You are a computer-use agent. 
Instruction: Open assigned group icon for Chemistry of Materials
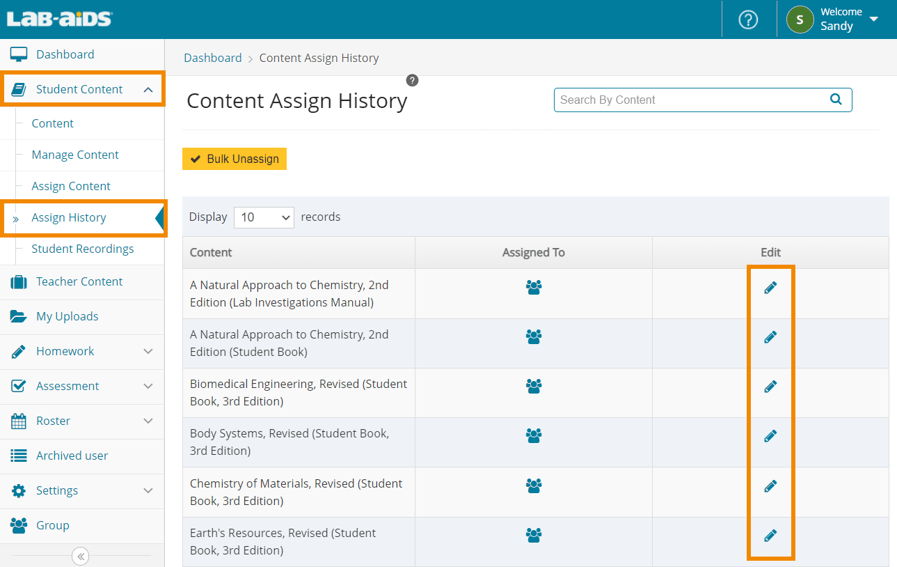coord(533,486)
